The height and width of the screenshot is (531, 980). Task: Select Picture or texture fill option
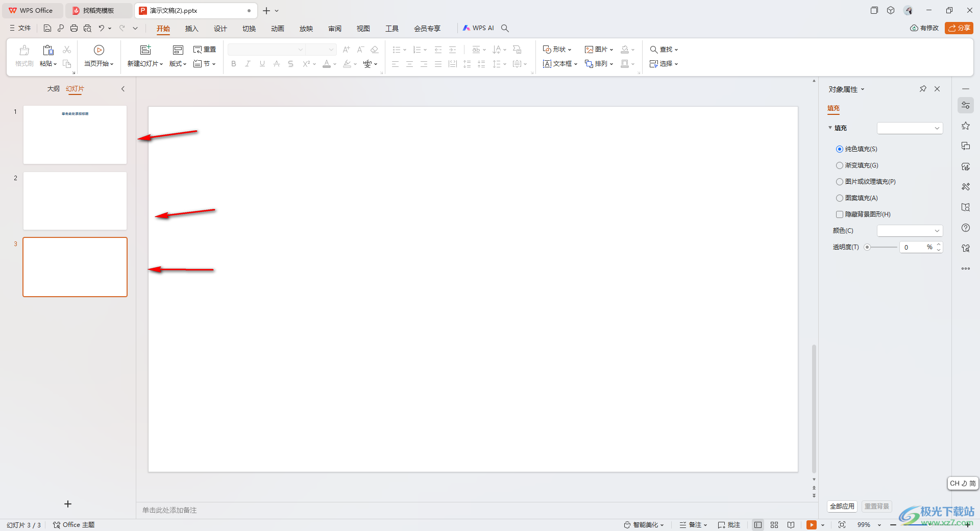click(x=840, y=182)
